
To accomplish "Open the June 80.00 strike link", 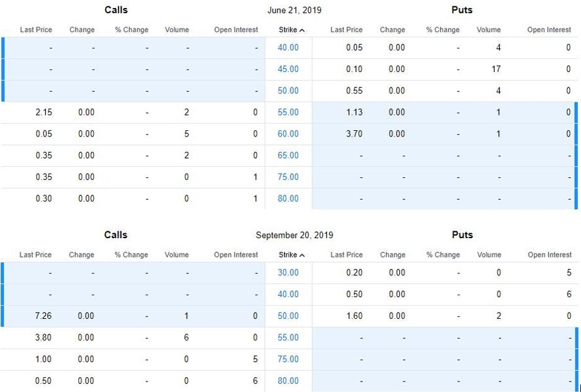I will tap(288, 198).
